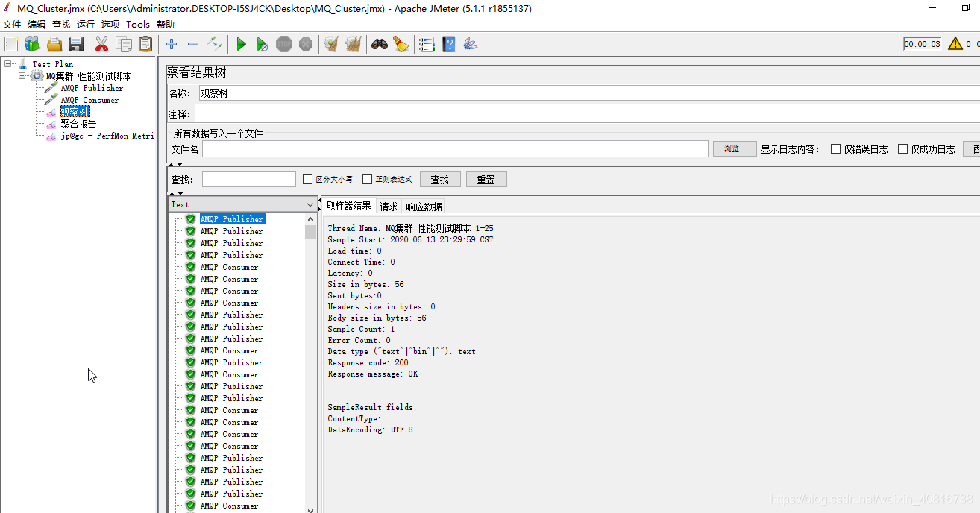
Task: Click the 00:00:03 elapsed time display
Action: pos(923,44)
